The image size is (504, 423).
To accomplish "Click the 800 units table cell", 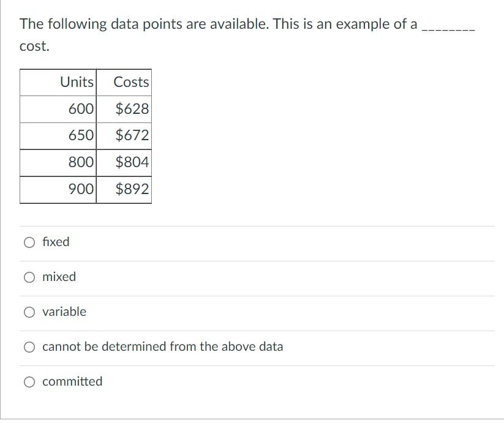I will tap(80, 161).
